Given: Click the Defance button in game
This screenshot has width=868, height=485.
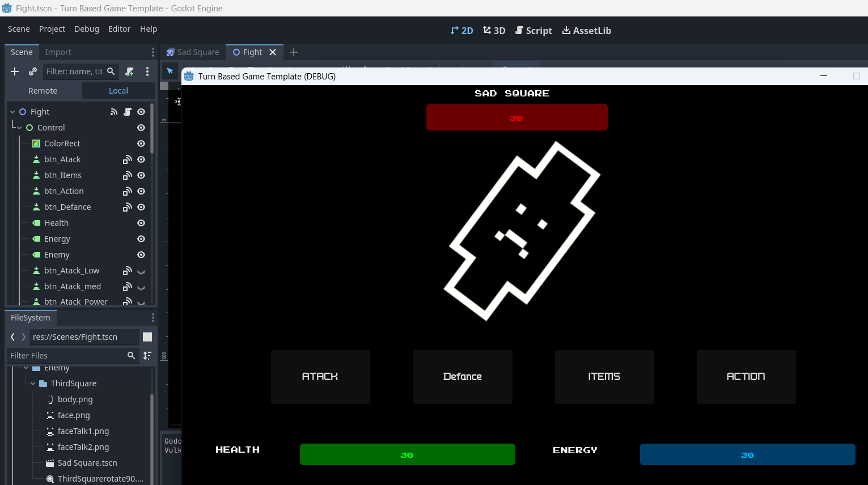Looking at the screenshot, I should click(x=463, y=377).
